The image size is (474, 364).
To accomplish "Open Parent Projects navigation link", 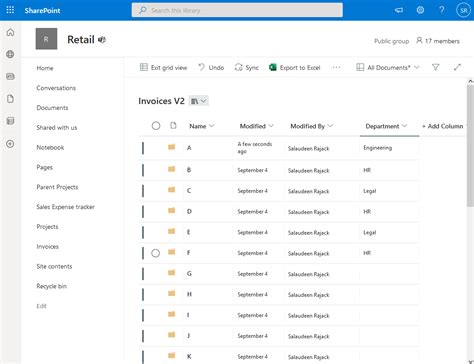I will pos(57,187).
